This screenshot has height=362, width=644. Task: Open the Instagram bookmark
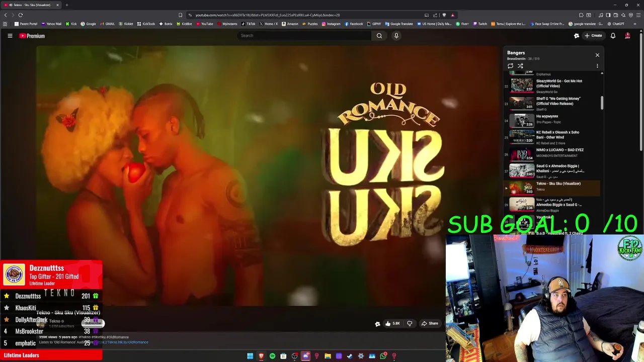click(x=331, y=24)
